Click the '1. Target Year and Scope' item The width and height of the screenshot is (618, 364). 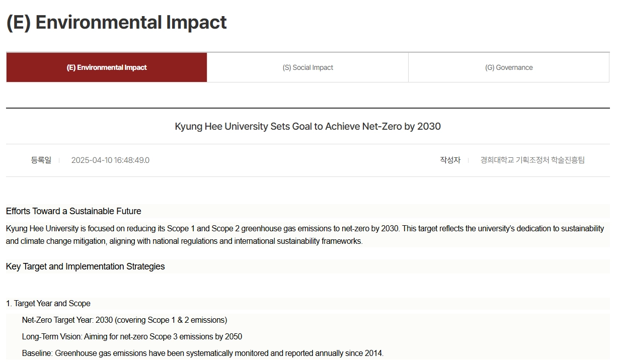pos(48,304)
